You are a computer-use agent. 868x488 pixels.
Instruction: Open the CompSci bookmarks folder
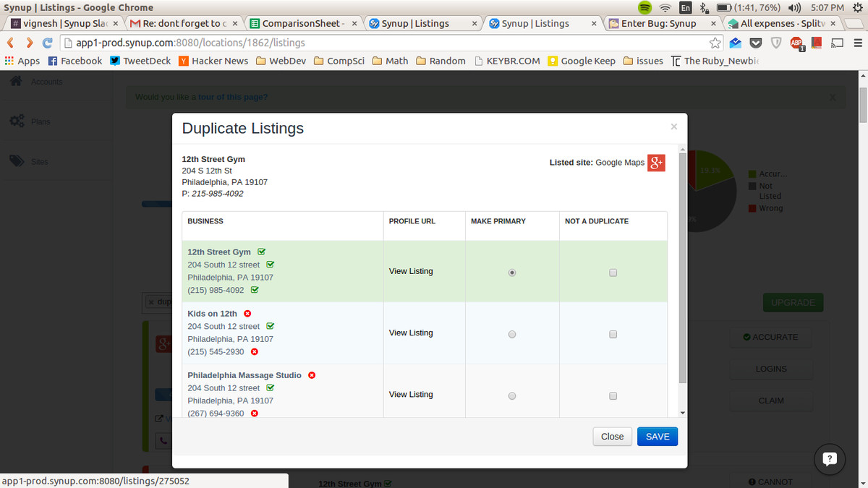(x=340, y=61)
